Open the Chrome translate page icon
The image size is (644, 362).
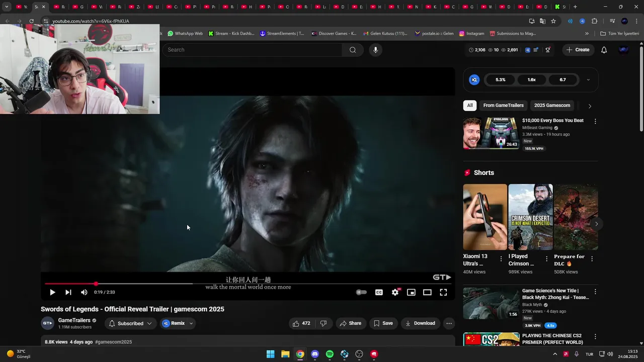(x=542, y=21)
